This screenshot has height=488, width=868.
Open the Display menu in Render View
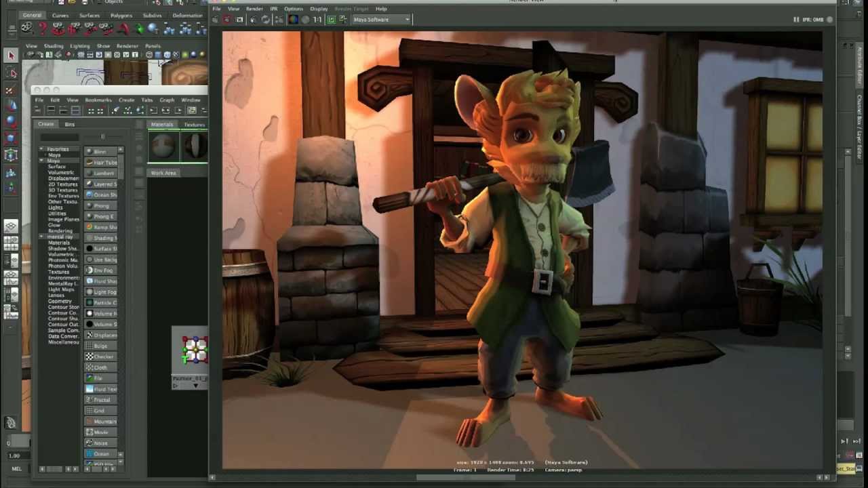(319, 9)
